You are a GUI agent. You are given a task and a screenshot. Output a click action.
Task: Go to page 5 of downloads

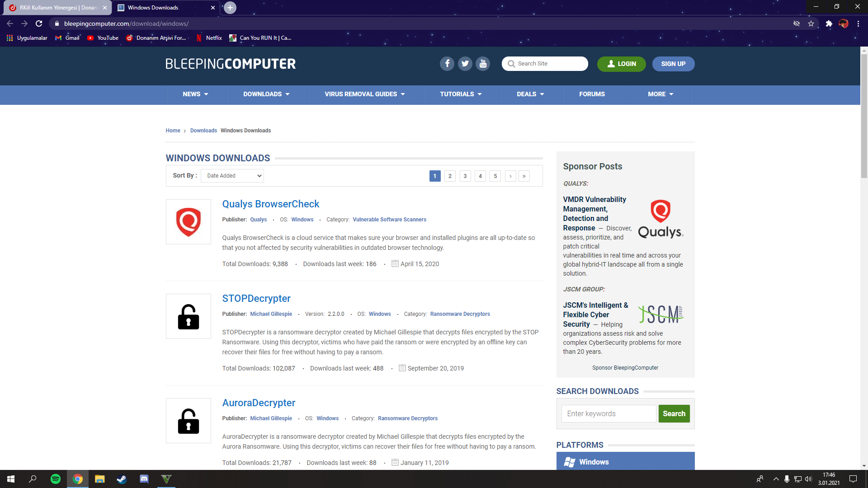click(x=495, y=176)
